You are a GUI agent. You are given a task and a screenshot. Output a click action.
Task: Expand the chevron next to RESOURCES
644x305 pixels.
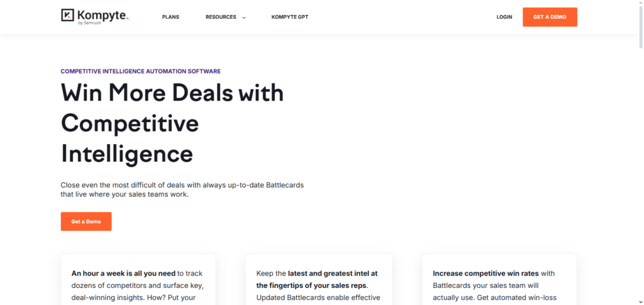244,18
